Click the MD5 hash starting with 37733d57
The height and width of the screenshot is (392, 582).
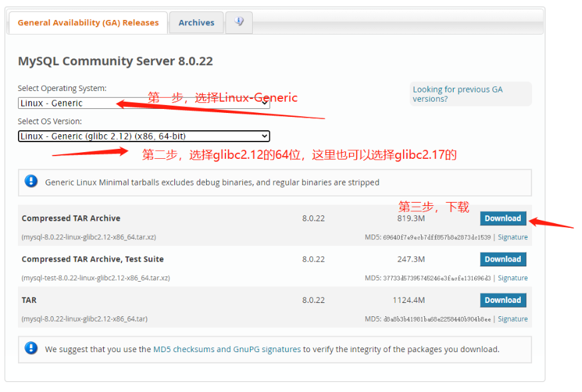click(437, 278)
